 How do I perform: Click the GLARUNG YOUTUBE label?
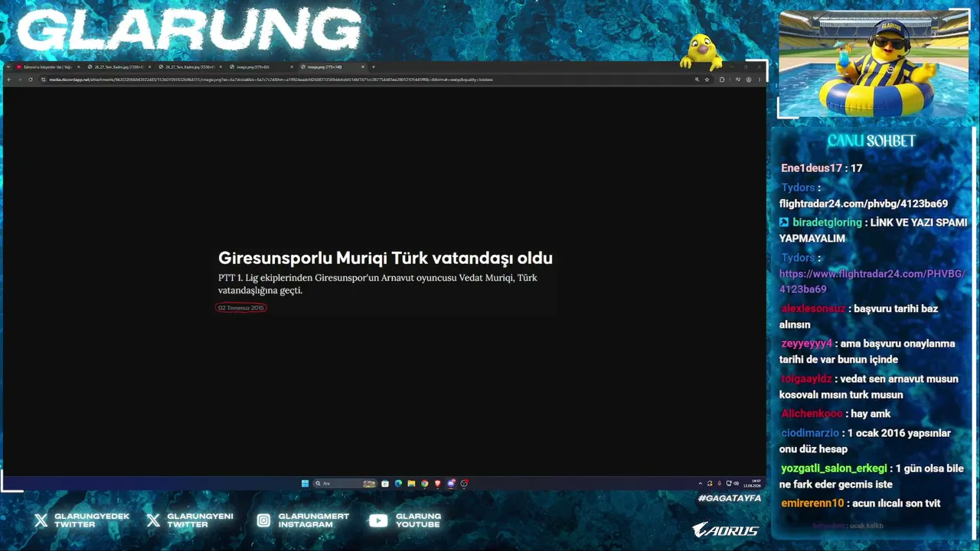coord(419,520)
